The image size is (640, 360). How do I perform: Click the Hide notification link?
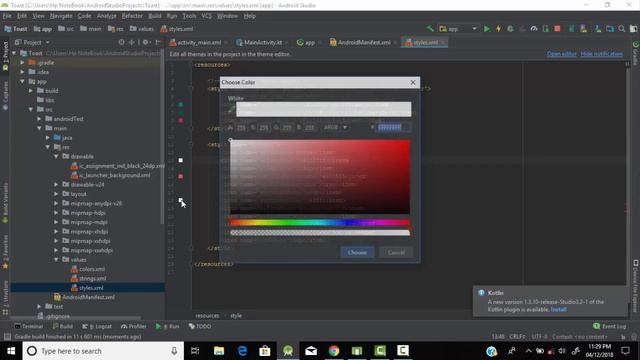[602, 54]
